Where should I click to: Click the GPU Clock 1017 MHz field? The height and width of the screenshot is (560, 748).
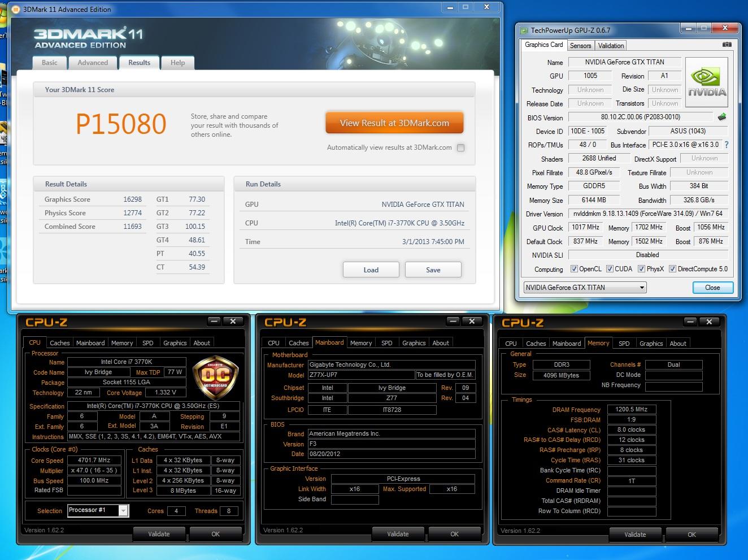(x=586, y=227)
